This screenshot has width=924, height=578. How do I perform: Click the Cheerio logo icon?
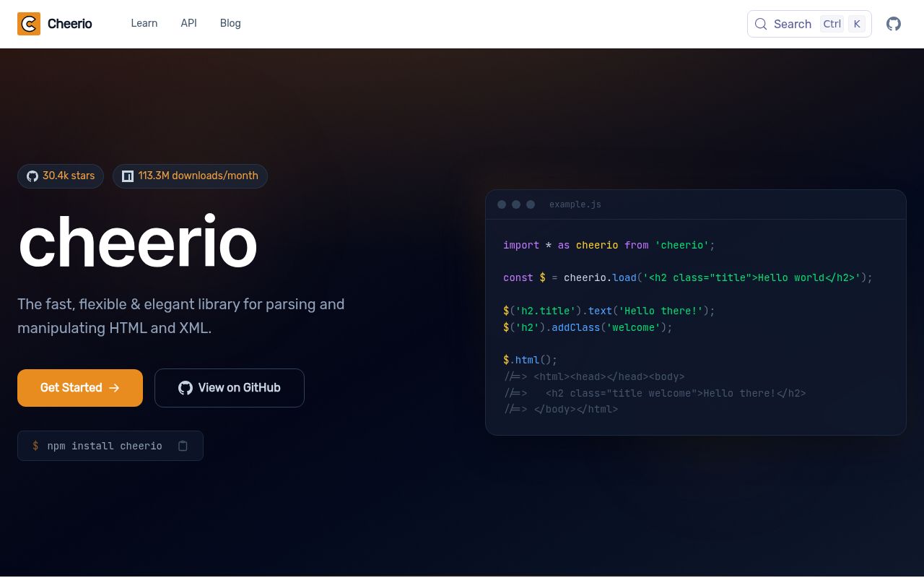click(29, 24)
